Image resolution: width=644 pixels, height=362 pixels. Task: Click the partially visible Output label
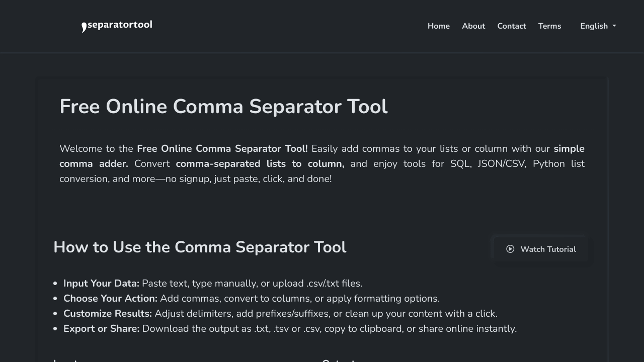[338, 359]
